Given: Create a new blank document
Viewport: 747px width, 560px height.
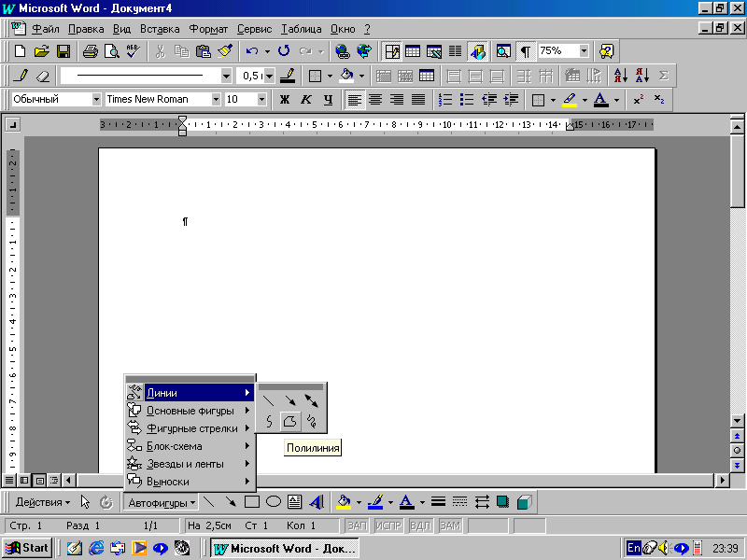Looking at the screenshot, I should click(20, 51).
